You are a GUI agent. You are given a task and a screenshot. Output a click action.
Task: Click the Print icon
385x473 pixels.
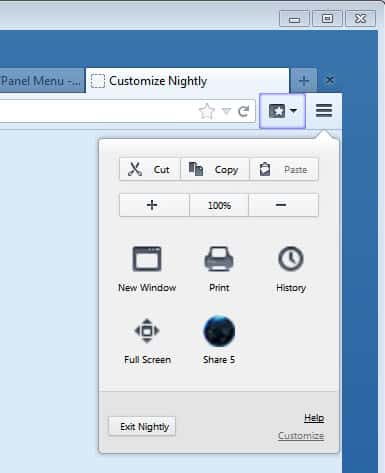219,259
